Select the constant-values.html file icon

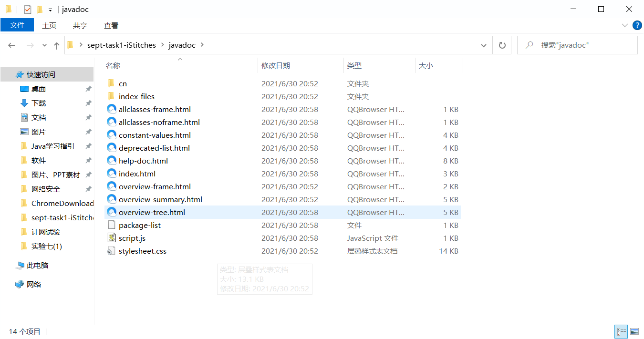point(112,135)
